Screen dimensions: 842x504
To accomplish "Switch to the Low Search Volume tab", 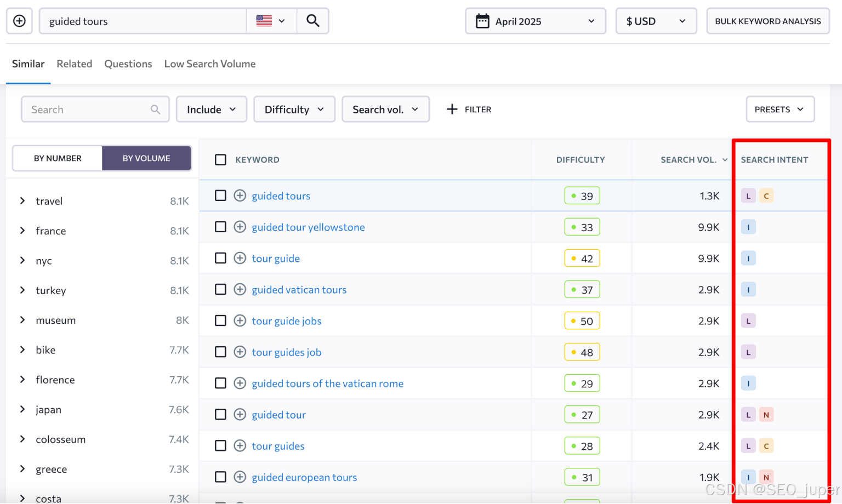I will click(x=210, y=64).
